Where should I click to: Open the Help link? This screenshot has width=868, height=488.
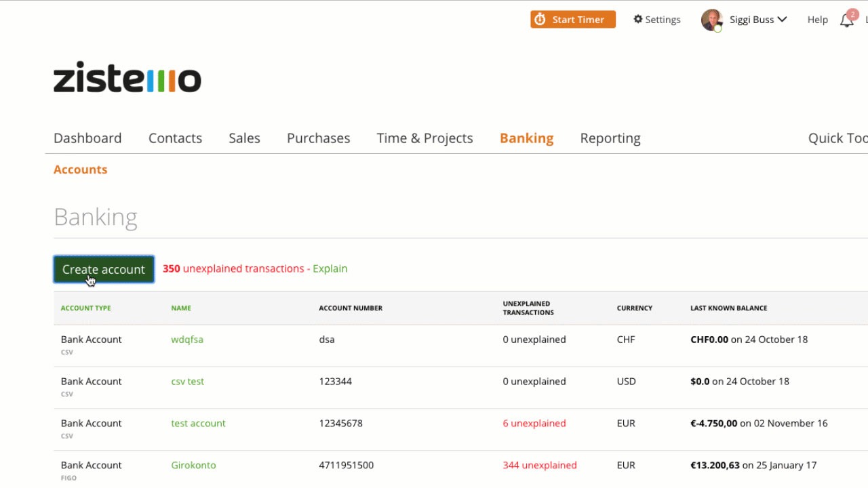coord(817,20)
